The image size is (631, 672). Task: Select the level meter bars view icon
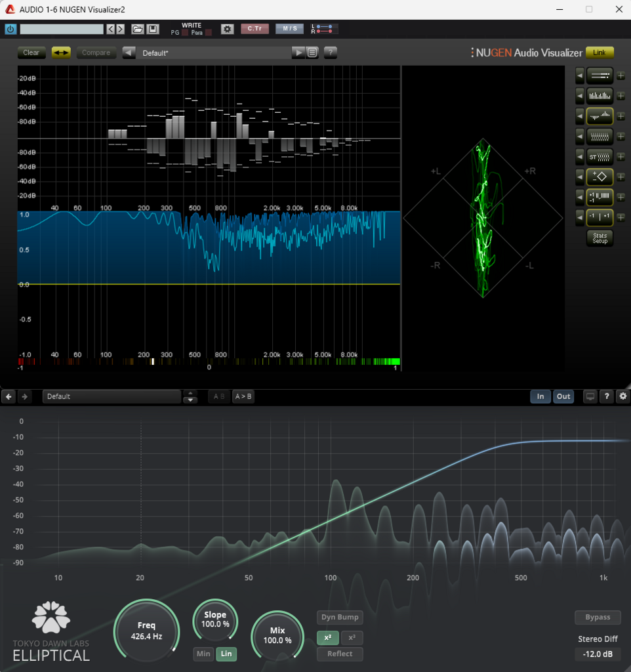point(600,76)
